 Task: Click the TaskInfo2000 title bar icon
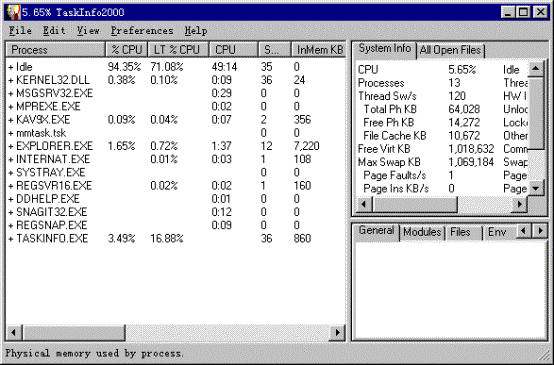(13, 12)
